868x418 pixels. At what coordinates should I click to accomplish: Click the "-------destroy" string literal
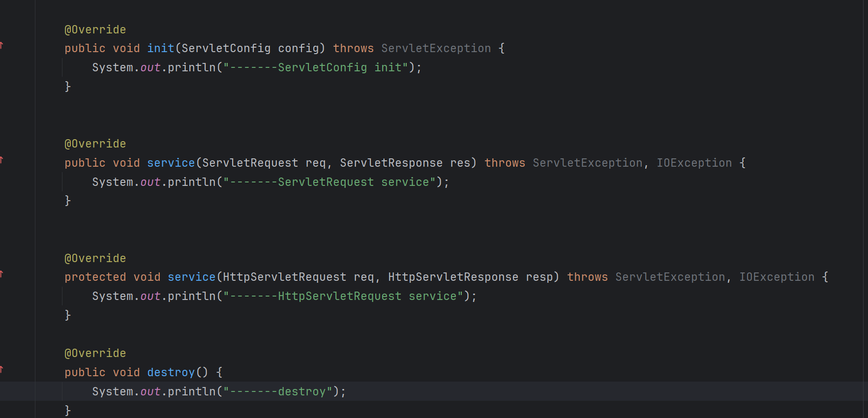click(x=278, y=391)
